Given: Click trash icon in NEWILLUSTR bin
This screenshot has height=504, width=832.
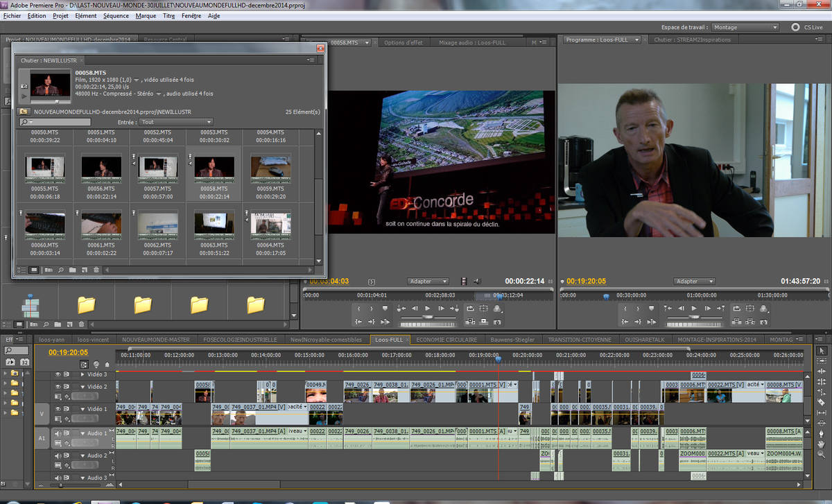Looking at the screenshot, I should pos(96,270).
